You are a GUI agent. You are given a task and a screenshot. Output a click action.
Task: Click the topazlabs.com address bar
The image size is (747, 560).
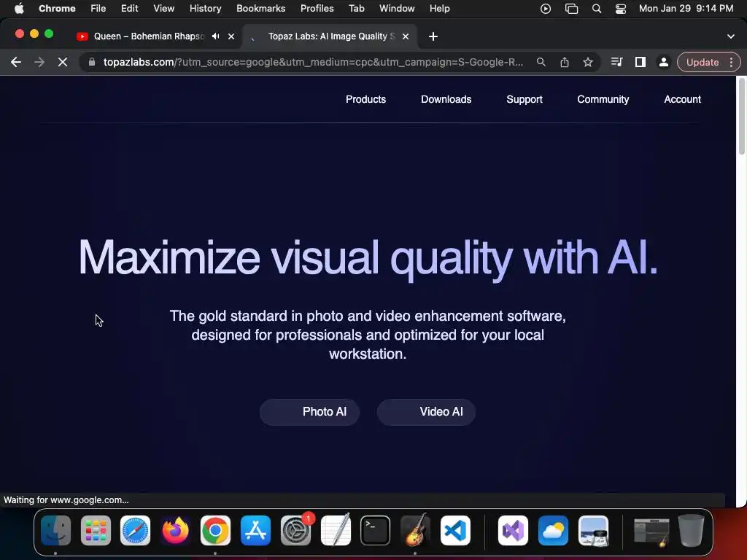point(313,62)
